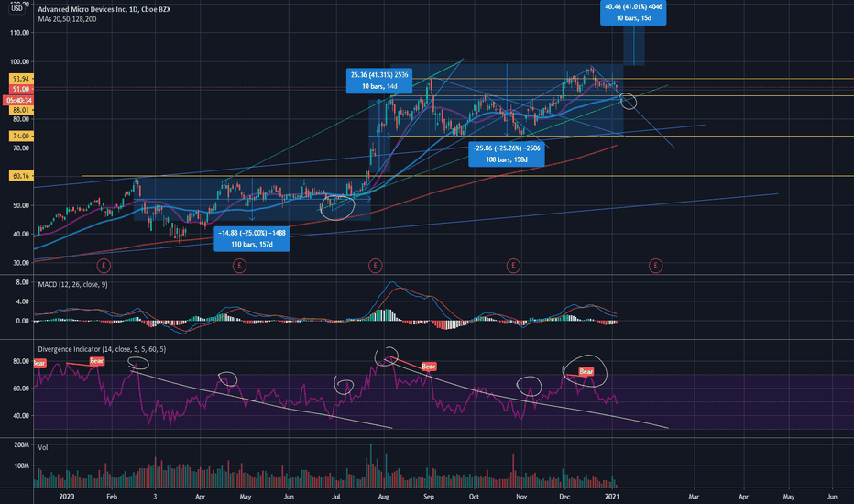854x504 pixels.
Task: Open the late April 2020 earnings E marker
Action: pos(239,266)
